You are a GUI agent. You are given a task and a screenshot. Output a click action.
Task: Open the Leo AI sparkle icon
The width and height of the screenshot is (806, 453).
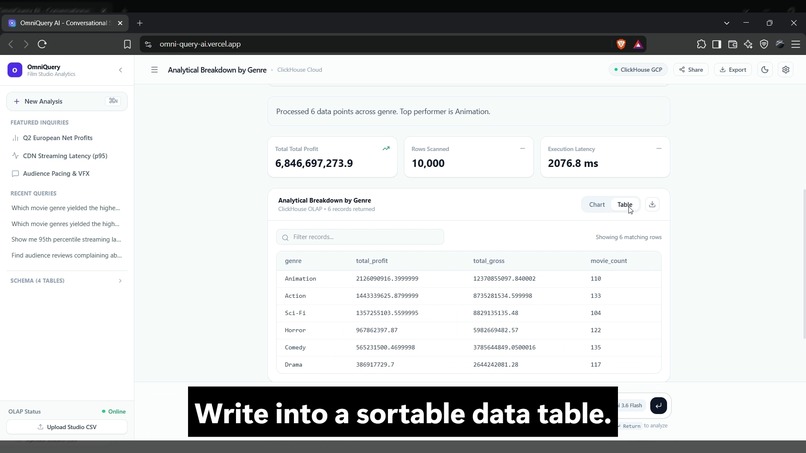tap(748, 44)
